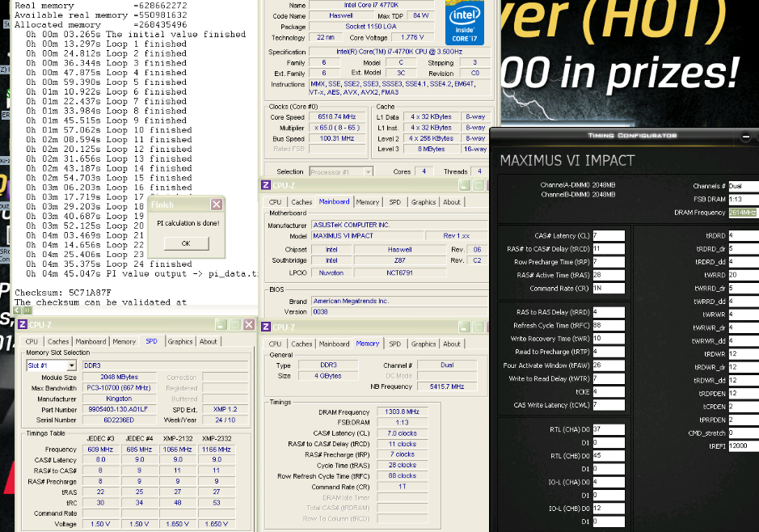Edit the Write Recovery Time (tWR) field
Screen dimensions: 759x532
(x=609, y=339)
